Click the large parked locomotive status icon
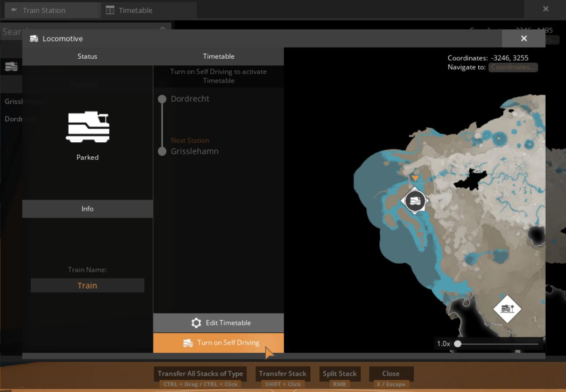566x392 pixels. coord(87,127)
